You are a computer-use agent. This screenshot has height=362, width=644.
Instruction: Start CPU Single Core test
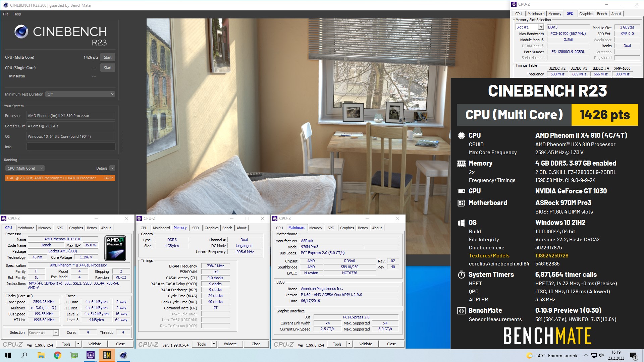click(108, 68)
